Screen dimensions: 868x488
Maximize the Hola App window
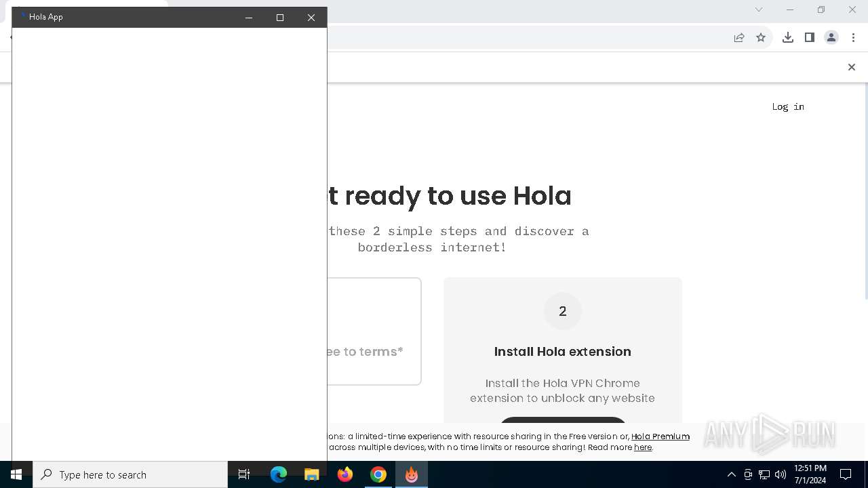280,18
